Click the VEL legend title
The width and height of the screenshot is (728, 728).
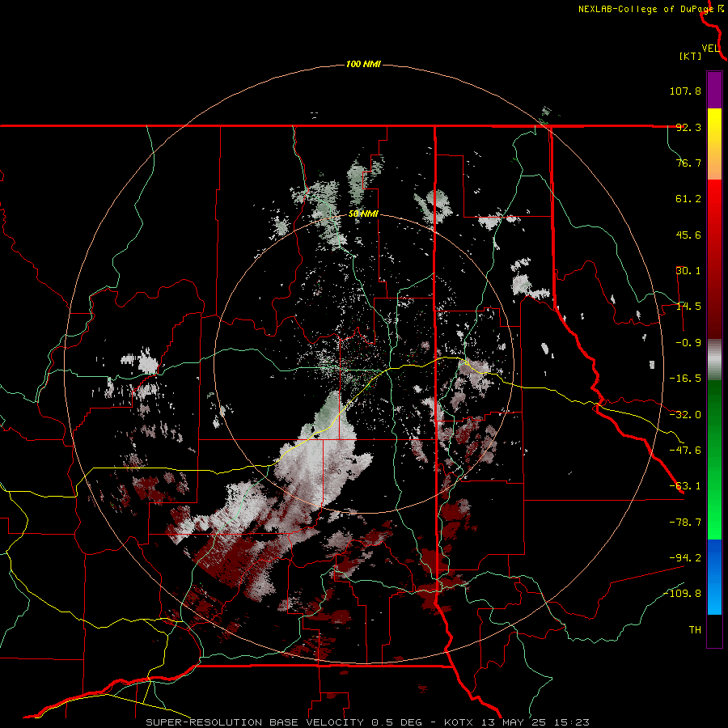(710, 48)
